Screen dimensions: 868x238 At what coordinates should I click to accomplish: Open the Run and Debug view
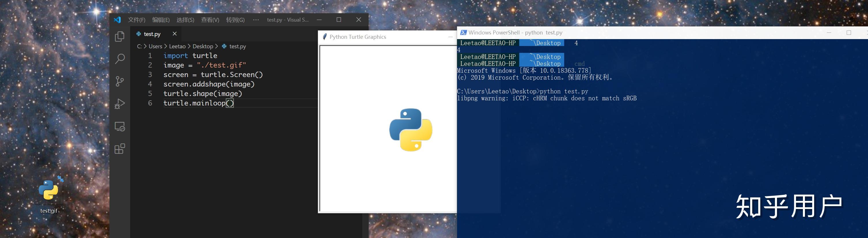(x=120, y=104)
